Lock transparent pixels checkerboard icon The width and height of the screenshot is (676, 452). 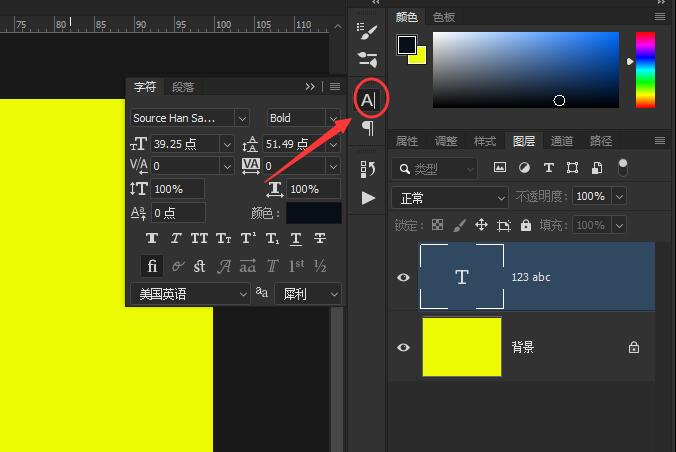[437, 225]
